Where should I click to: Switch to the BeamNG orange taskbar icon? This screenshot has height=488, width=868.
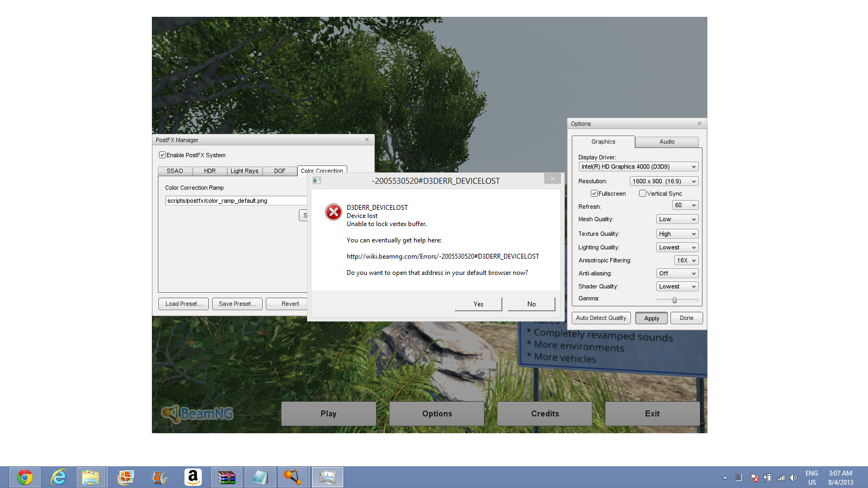coord(292,477)
